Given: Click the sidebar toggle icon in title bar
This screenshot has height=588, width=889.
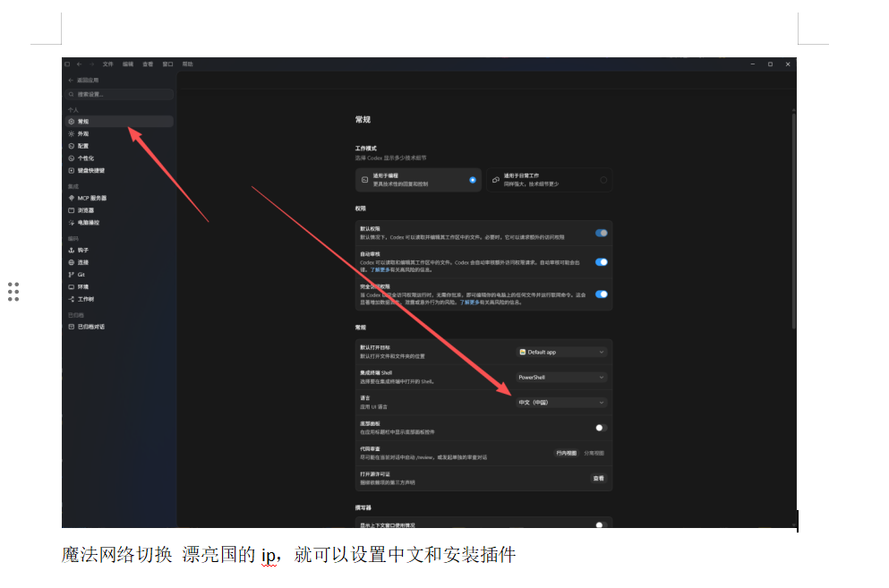Looking at the screenshot, I should point(67,64).
